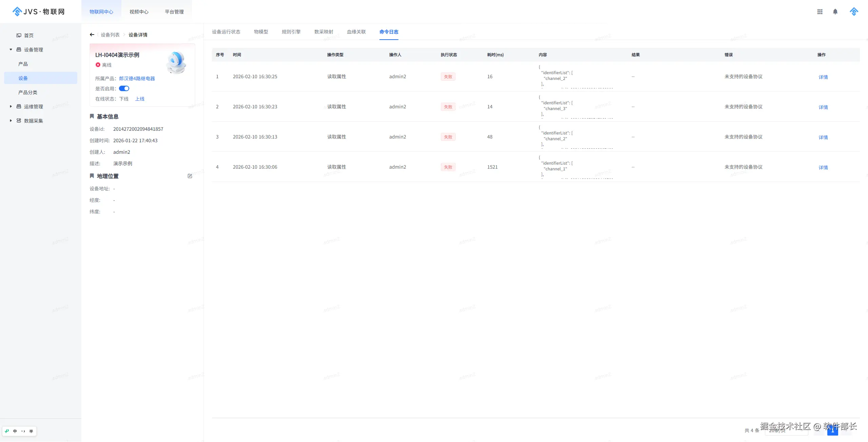This screenshot has height=442, width=868.
Task: Open the apps grid icon
Action: (x=820, y=12)
